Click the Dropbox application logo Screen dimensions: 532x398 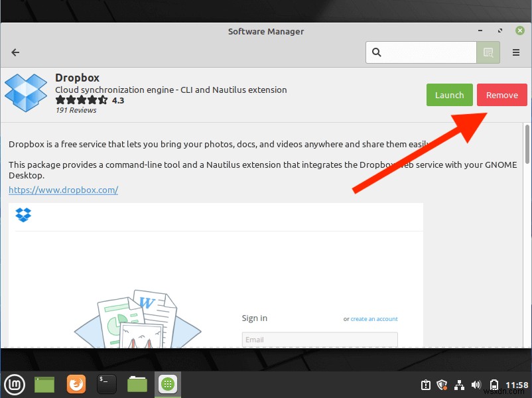coord(25,92)
